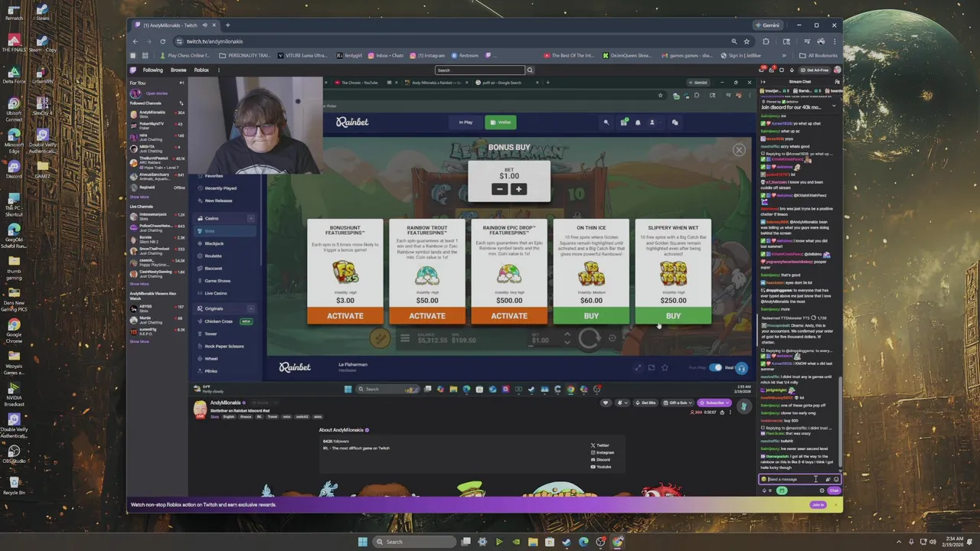The width and height of the screenshot is (980, 551).
Task: Collapse the Stream Chat panel
Action: coord(763,82)
